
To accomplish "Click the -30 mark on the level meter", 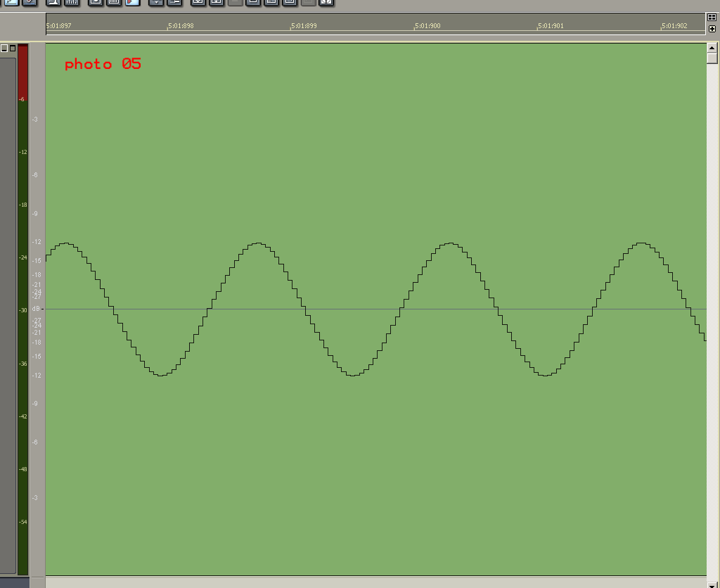I will click(x=22, y=310).
